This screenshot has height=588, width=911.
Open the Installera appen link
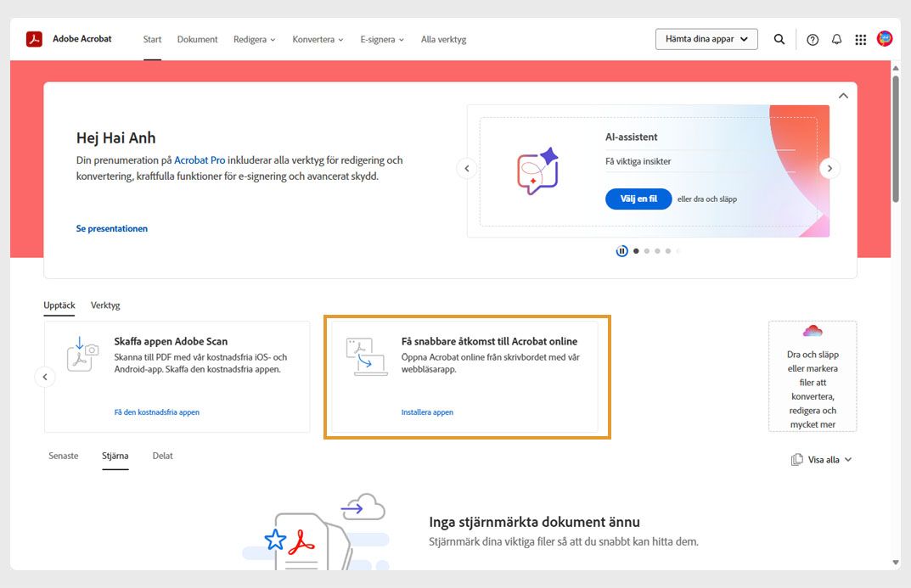(x=426, y=412)
